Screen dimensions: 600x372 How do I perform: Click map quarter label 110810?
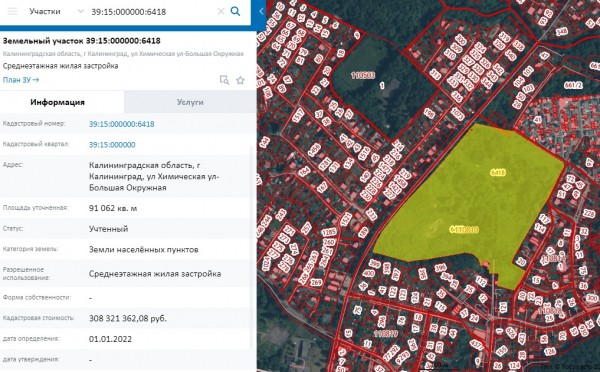[x=464, y=229]
